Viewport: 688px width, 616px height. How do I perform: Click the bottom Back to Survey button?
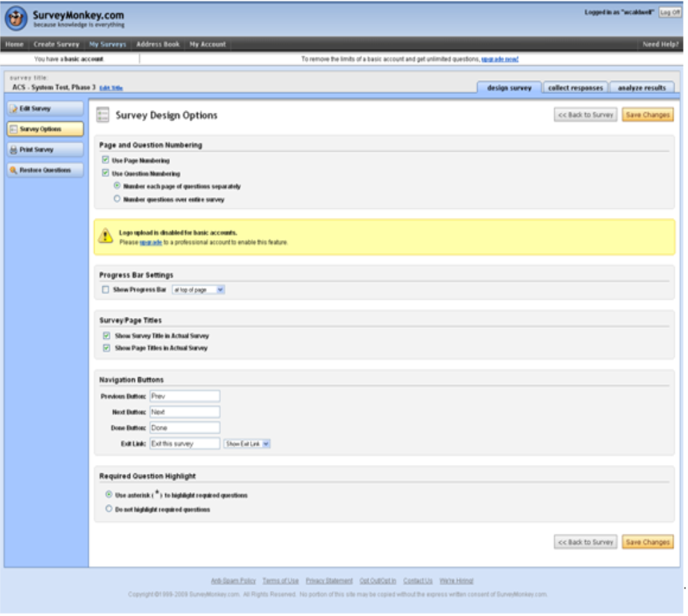pos(585,542)
